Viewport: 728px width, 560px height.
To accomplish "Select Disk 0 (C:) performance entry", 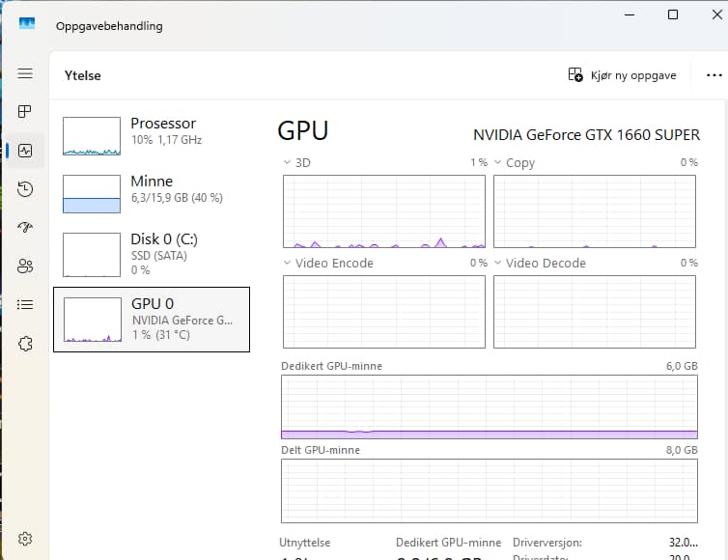I will 152,254.
